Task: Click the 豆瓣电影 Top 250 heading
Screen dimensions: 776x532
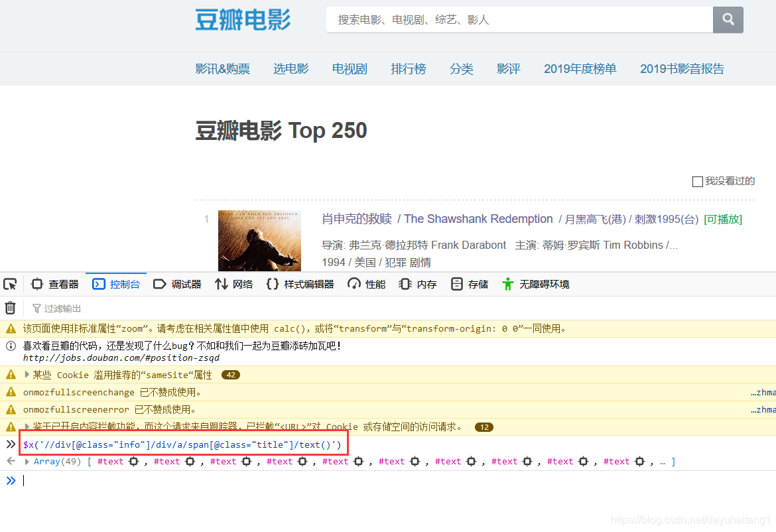Action: tap(281, 131)
